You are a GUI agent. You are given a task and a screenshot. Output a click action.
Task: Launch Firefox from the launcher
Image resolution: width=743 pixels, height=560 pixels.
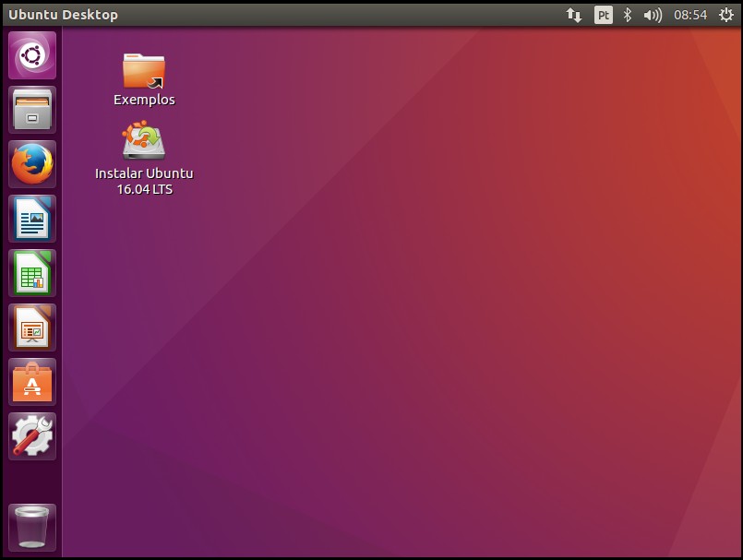(x=31, y=165)
